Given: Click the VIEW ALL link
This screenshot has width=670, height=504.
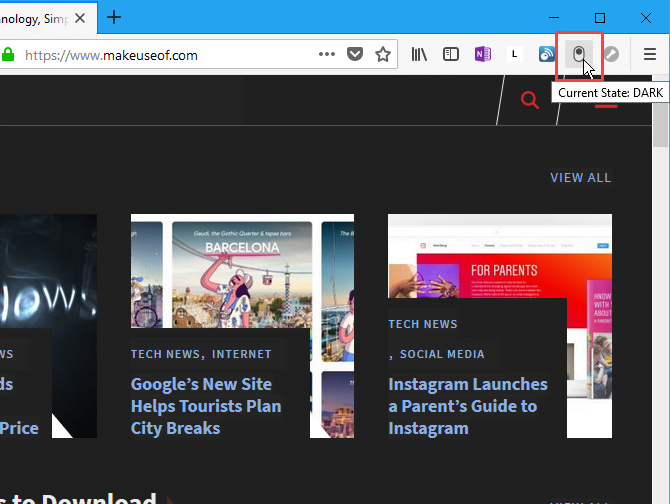Looking at the screenshot, I should click(x=580, y=178).
